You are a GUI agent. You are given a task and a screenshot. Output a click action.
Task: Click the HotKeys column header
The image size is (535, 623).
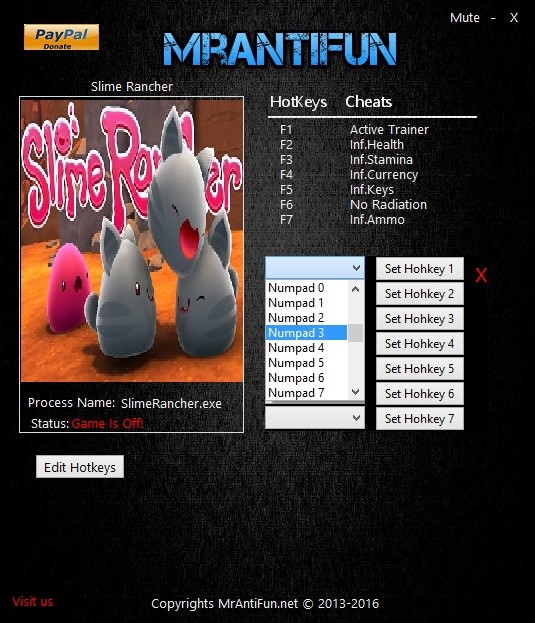point(298,102)
